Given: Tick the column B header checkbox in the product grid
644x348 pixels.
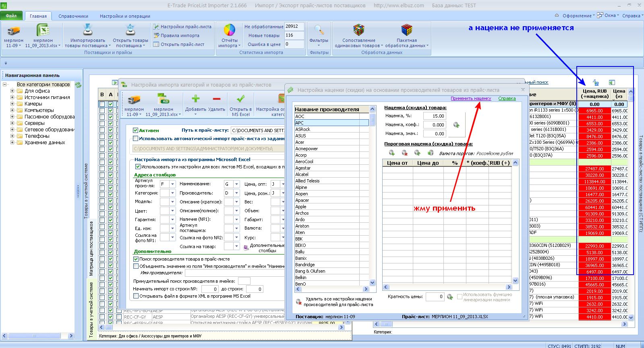Looking at the screenshot, I should tap(102, 104).
